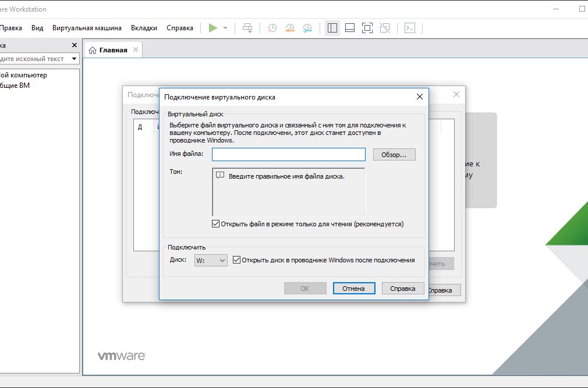This screenshot has height=388, width=588.
Task: Open the Вкладки menu
Action: tap(144, 28)
